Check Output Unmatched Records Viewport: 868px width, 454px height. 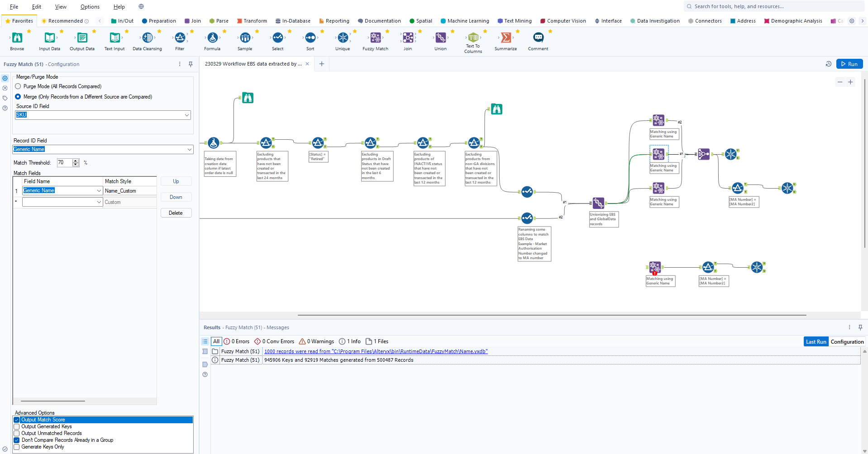pyautogui.click(x=17, y=433)
